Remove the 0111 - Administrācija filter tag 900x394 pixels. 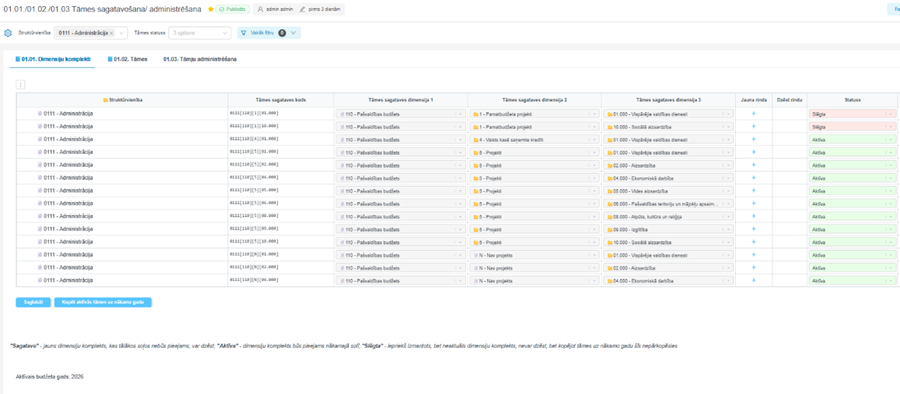111,33
